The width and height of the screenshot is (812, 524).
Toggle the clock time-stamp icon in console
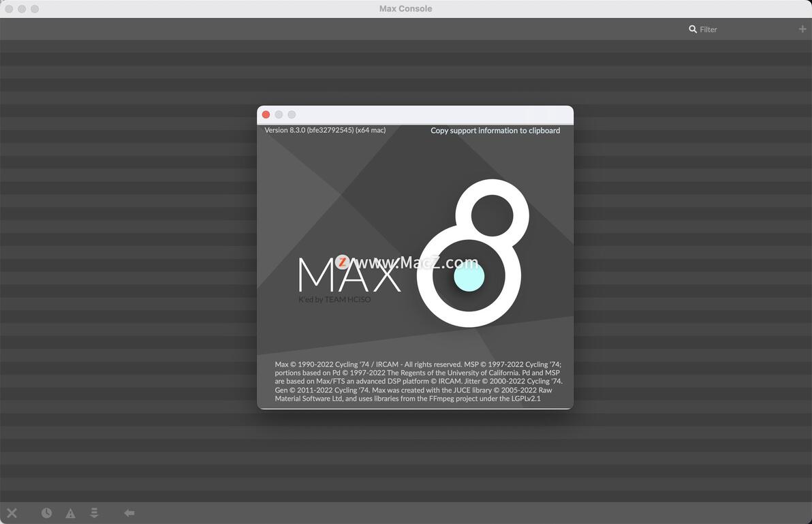coord(46,512)
